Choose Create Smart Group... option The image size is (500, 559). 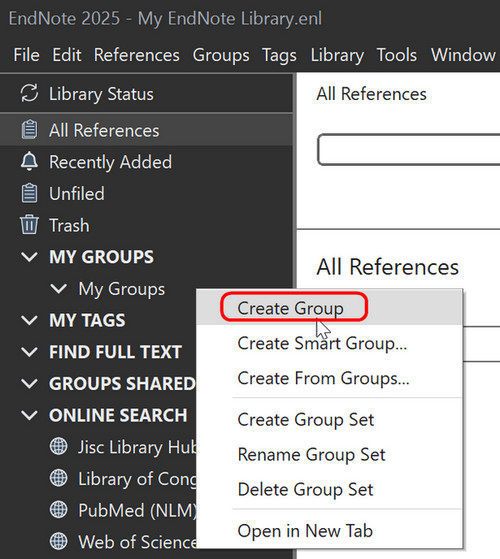pyautogui.click(x=329, y=343)
